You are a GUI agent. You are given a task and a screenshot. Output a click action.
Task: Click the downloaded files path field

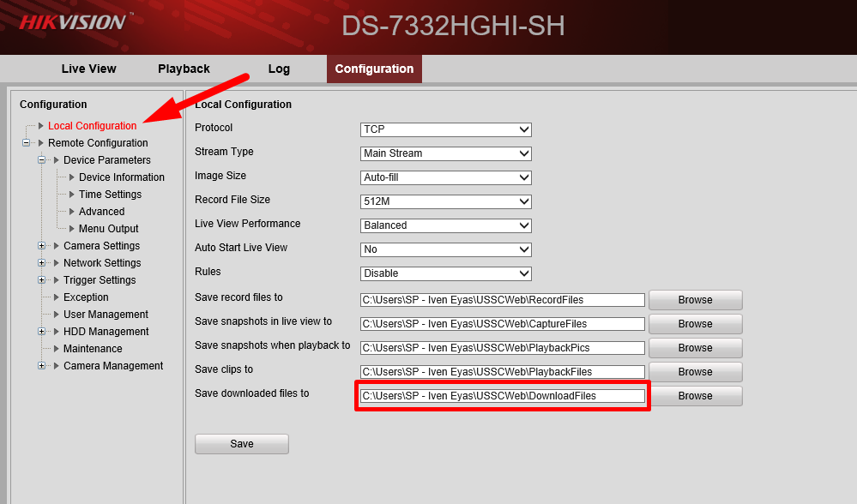pyautogui.click(x=503, y=396)
